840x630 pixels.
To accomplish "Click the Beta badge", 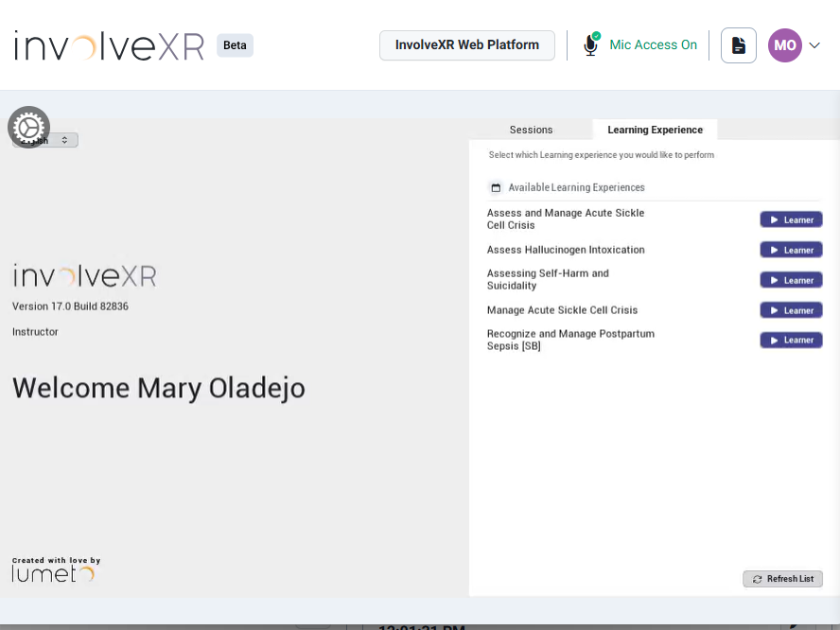I will point(235,45).
